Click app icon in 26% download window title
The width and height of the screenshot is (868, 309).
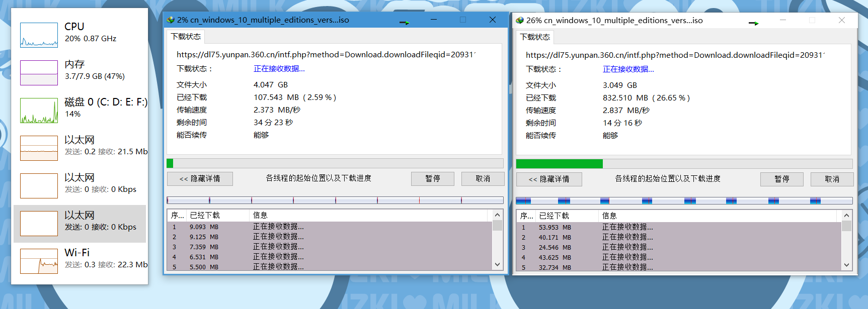pos(520,20)
